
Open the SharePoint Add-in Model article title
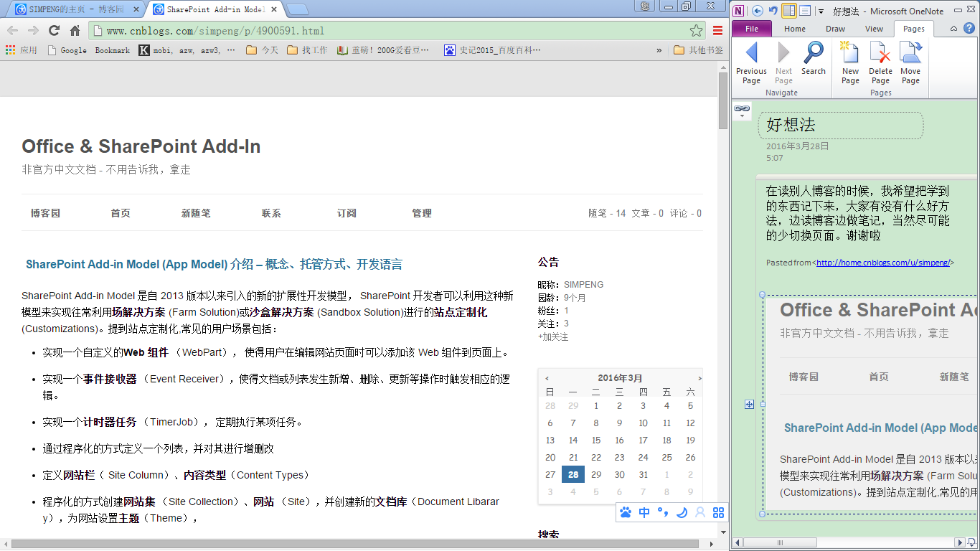(x=214, y=264)
